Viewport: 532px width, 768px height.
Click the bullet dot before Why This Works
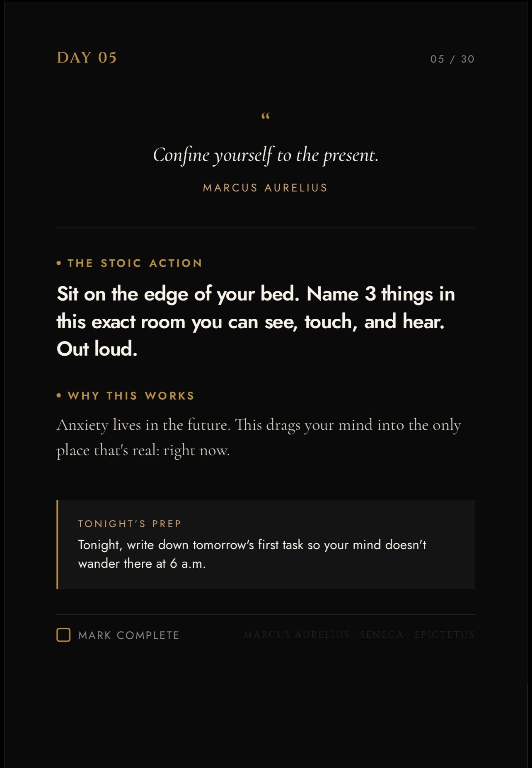[59, 396]
